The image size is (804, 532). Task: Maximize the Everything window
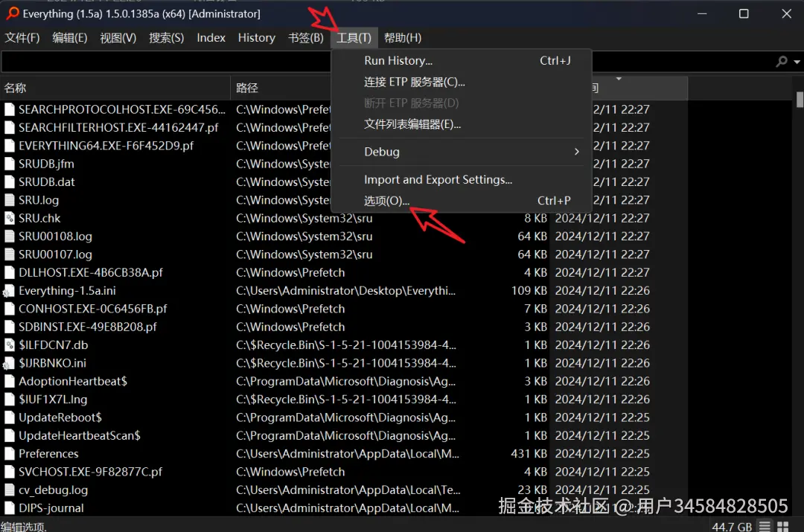point(744,14)
